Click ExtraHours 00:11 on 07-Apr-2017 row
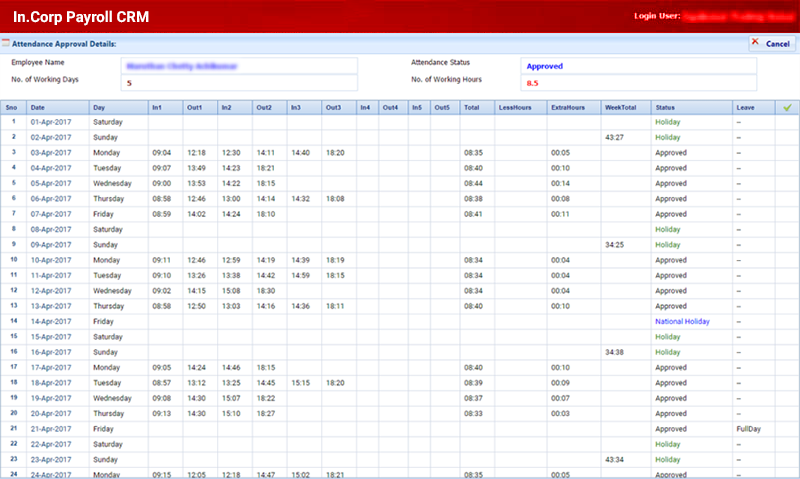This screenshot has height=479, width=800. tap(560, 214)
